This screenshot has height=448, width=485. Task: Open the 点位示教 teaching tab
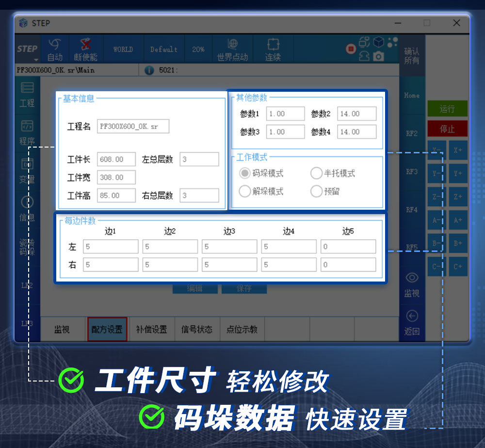(x=242, y=329)
